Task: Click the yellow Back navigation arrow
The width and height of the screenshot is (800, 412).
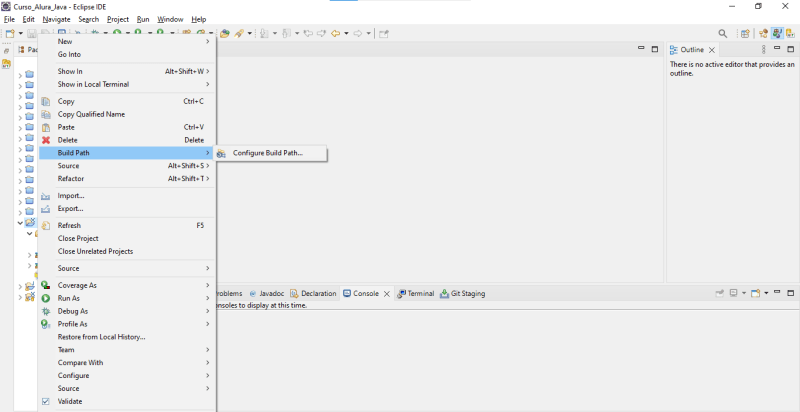Action: click(335, 33)
